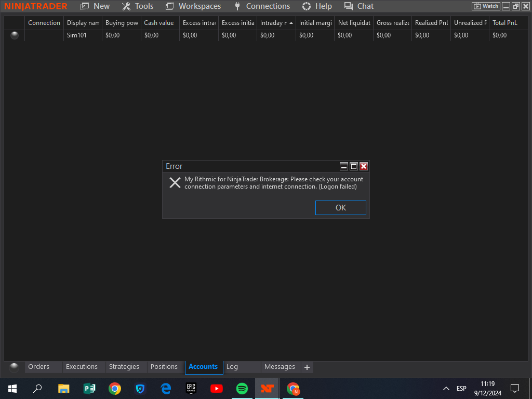This screenshot has width=532, height=399.
Task: Sort by Unrealized PnL column header
Action: [x=470, y=23]
